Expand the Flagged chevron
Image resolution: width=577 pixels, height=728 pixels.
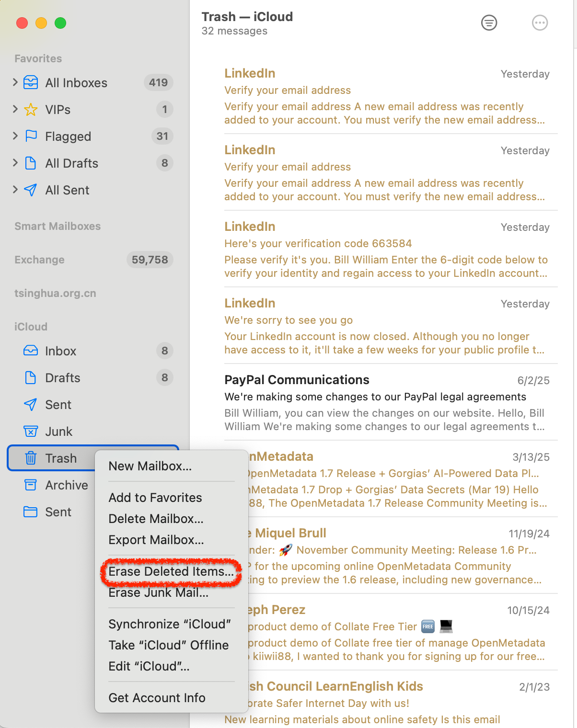[x=15, y=136]
